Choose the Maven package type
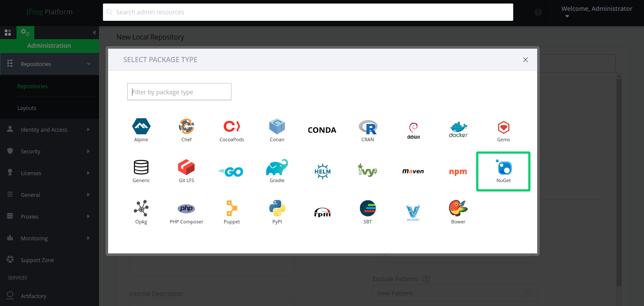Viewport: 644px width, 306px height. (x=413, y=171)
